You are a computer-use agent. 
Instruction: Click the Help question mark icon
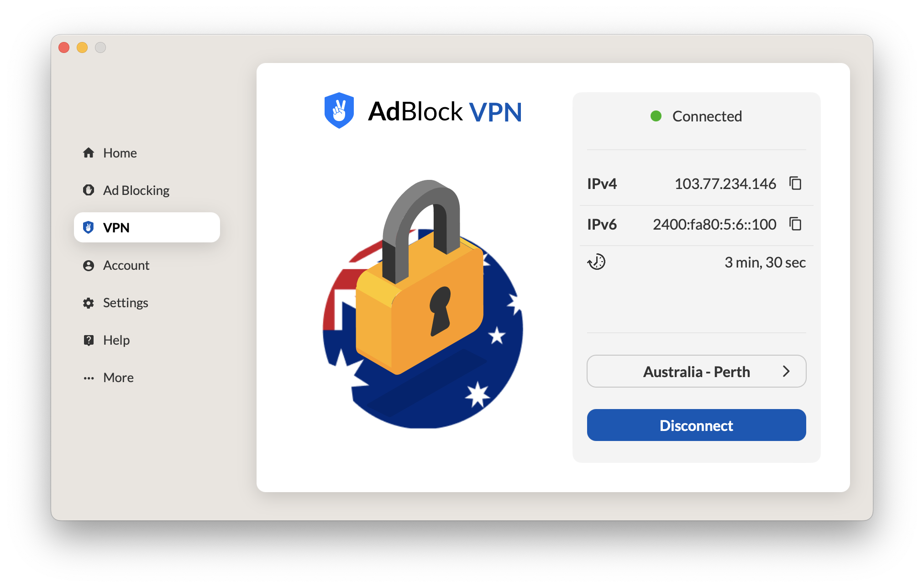[89, 340]
